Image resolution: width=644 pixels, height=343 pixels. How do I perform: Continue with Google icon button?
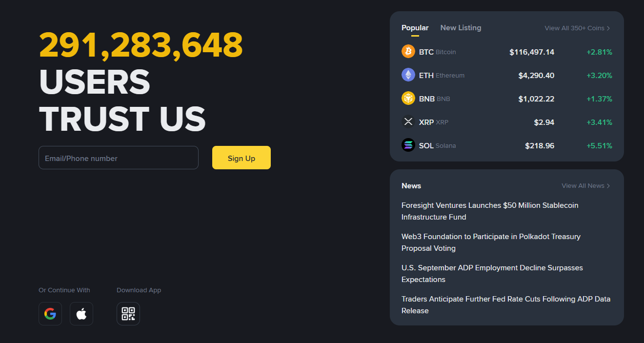pos(50,314)
